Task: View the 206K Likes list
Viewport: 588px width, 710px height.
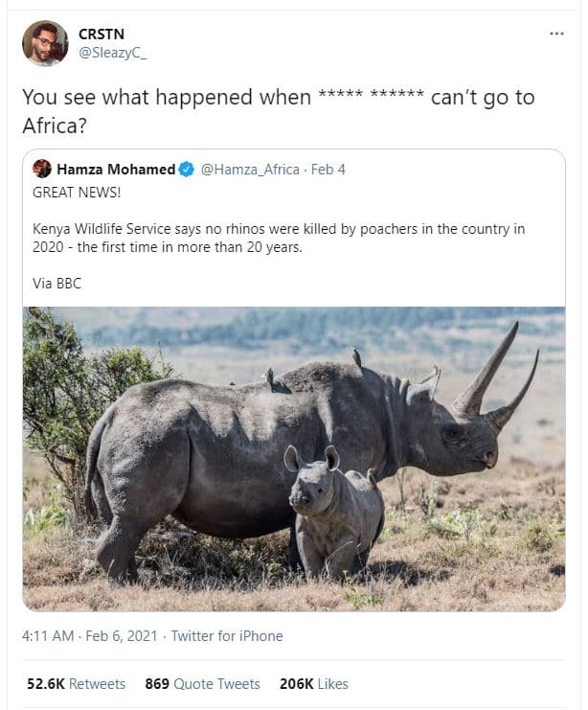Action: (313, 683)
